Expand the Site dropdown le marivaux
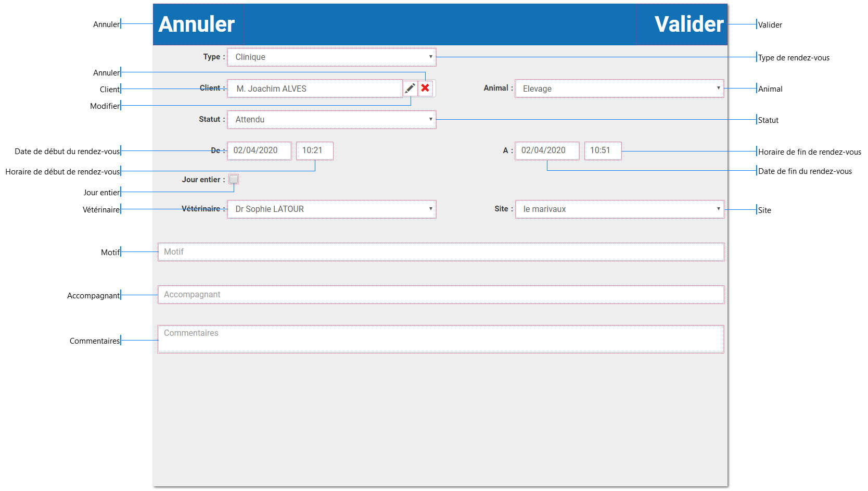Image resolution: width=868 pixels, height=491 pixels. coord(619,209)
